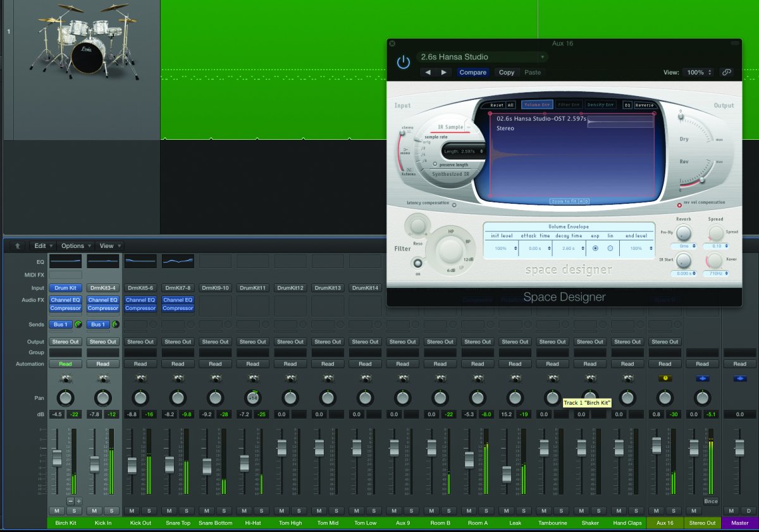
Task: Click Aux 16 channel volume fader
Action: coord(657,445)
